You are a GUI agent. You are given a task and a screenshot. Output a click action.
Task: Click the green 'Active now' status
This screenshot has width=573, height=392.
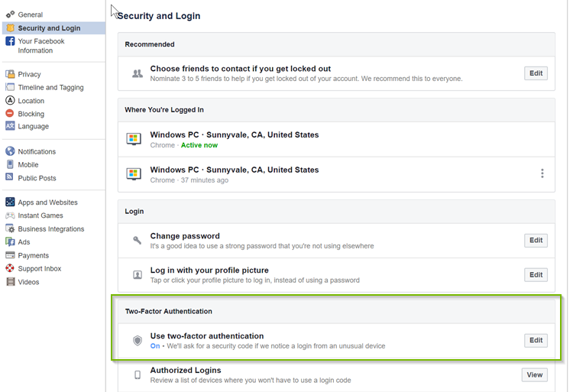[199, 145]
